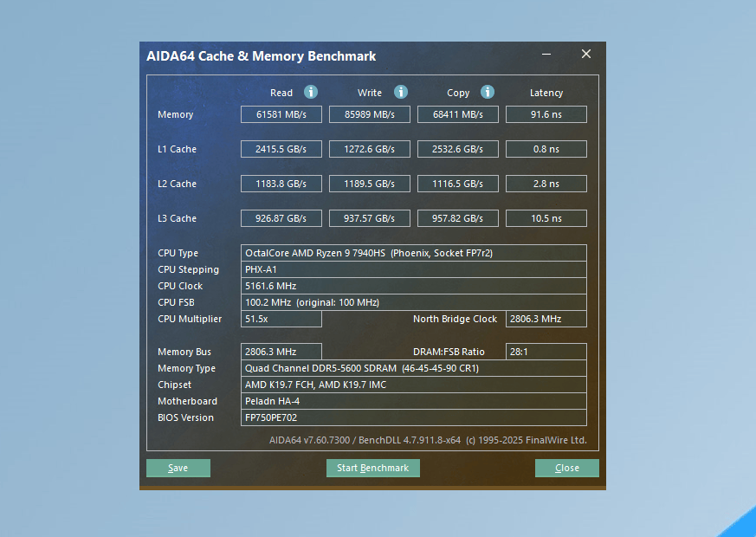Click L1 Cache Copy 2532.6 GB/s
The width and height of the screenshot is (756, 537).
[457, 150]
